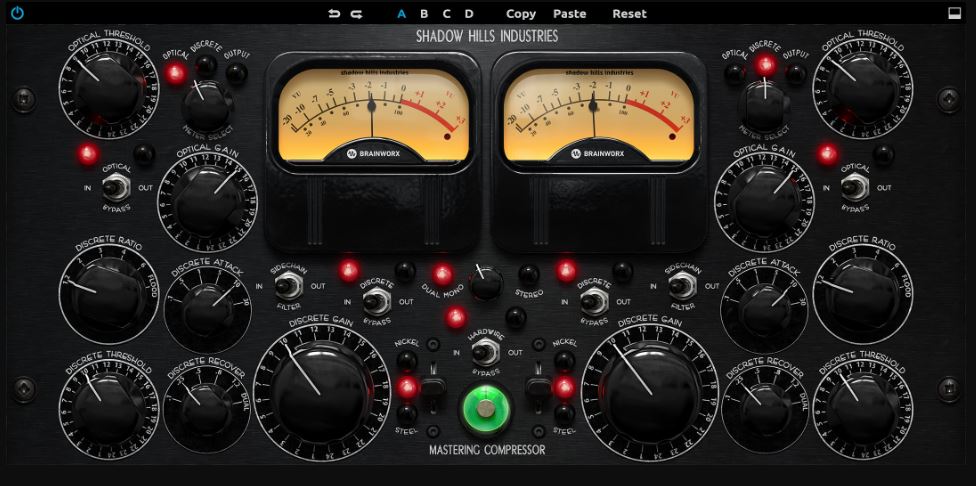Select preset slot D
The height and width of the screenshot is (486, 976).
[469, 14]
